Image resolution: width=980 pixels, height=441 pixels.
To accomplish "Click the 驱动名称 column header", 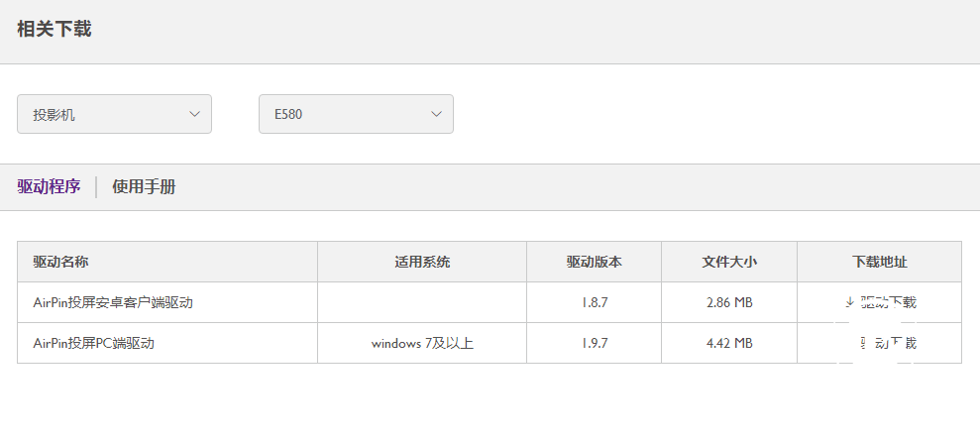I will click(60, 262).
